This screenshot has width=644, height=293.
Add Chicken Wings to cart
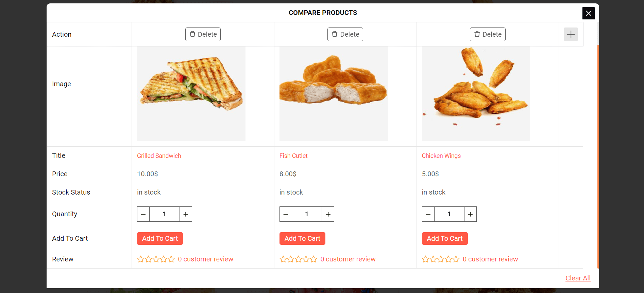tap(445, 238)
